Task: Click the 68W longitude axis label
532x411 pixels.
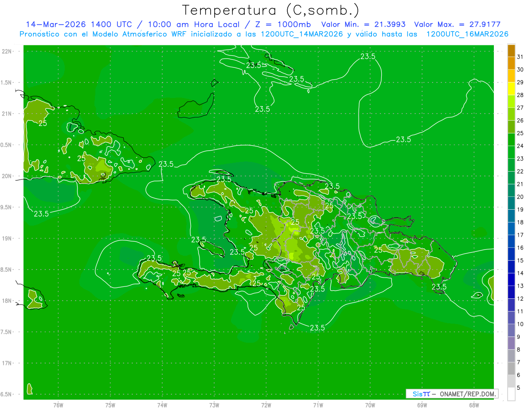Action: click(474, 405)
